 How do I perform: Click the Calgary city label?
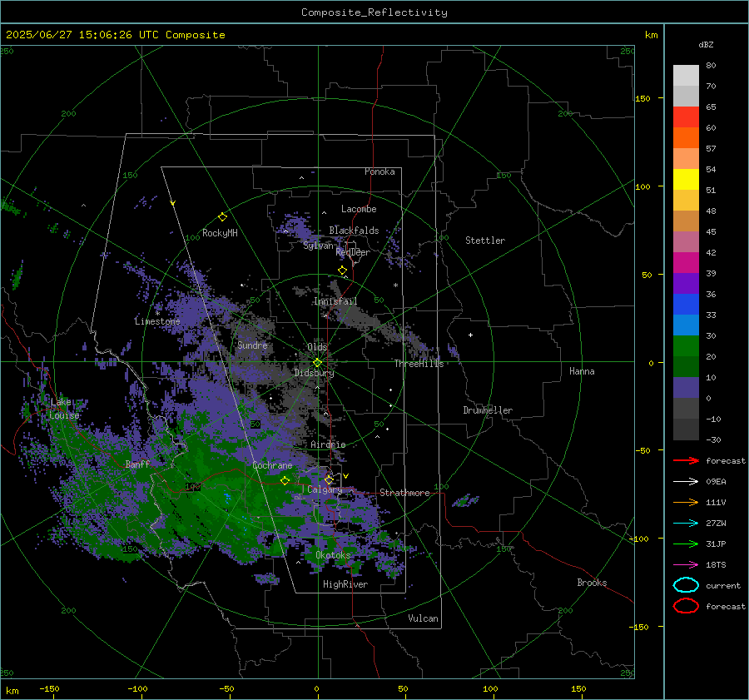point(325,489)
